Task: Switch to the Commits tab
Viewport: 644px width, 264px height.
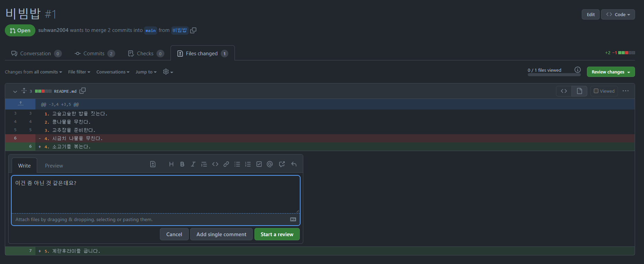Action: (95, 54)
